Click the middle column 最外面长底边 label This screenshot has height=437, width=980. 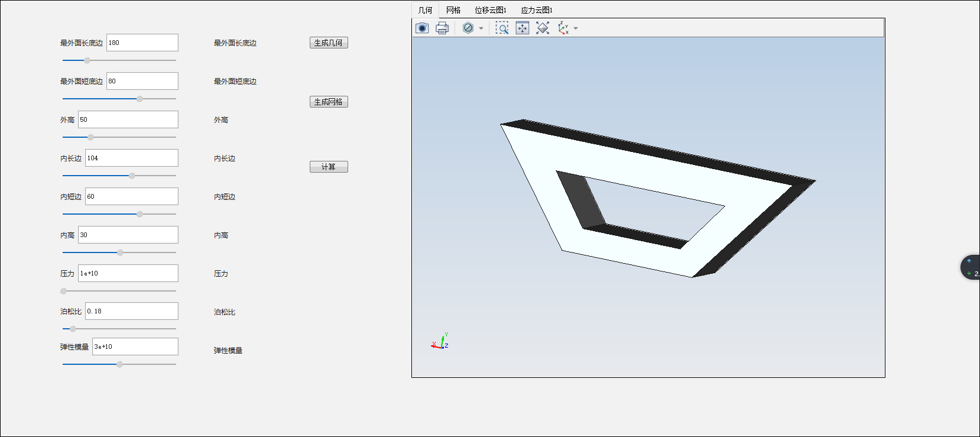[x=235, y=43]
